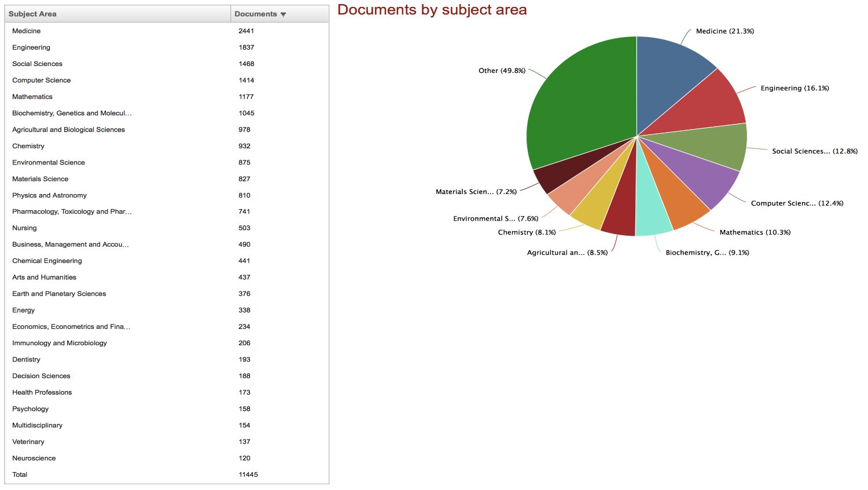
Task: Select the Mathematics table row name
Action: 32,97
